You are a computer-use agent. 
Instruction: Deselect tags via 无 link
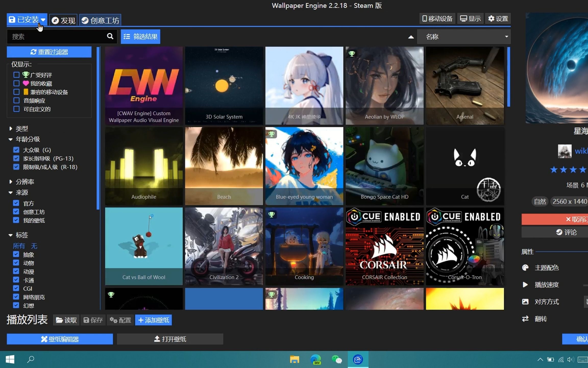(34, 246)
